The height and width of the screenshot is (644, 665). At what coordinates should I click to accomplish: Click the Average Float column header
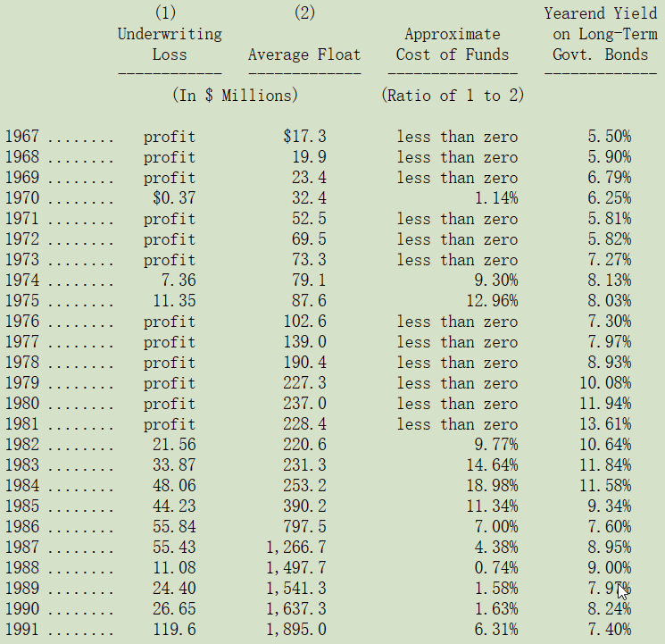[304, 54]
